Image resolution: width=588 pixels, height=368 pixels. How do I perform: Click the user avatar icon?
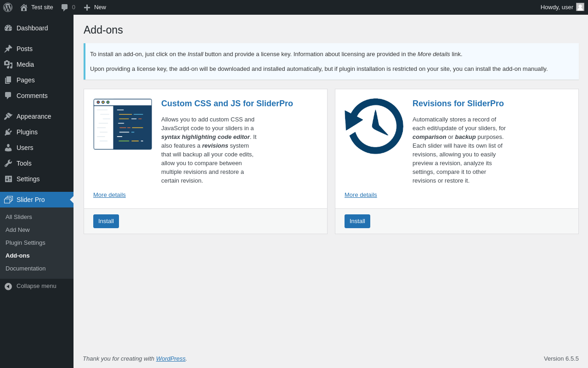coord(580,7)
